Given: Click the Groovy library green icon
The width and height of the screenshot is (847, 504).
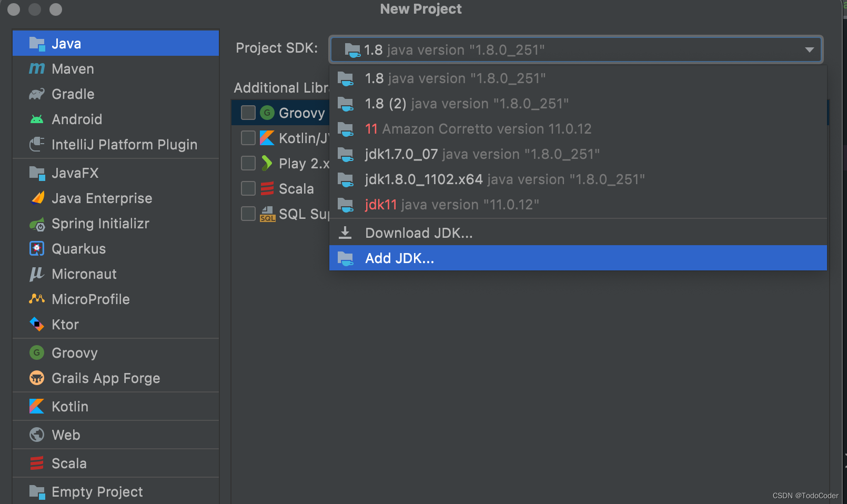Looking at the screenshot, I should (x=267, y=113).
